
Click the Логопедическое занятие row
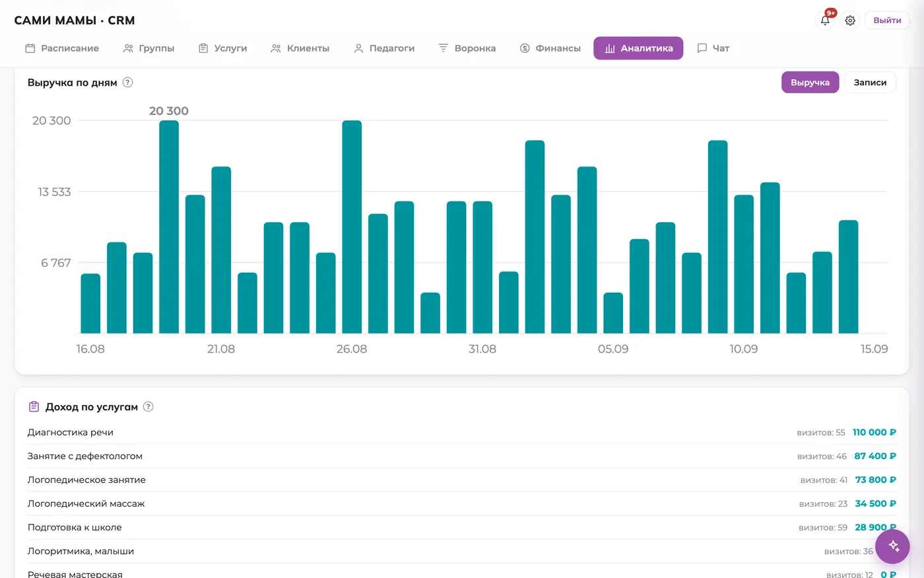click(462, 480)
